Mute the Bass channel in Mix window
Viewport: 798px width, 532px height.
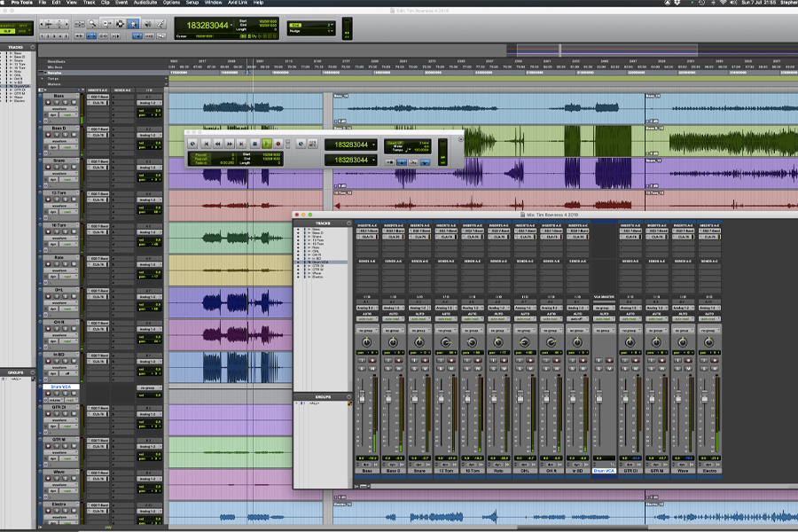tap(372, 368)
